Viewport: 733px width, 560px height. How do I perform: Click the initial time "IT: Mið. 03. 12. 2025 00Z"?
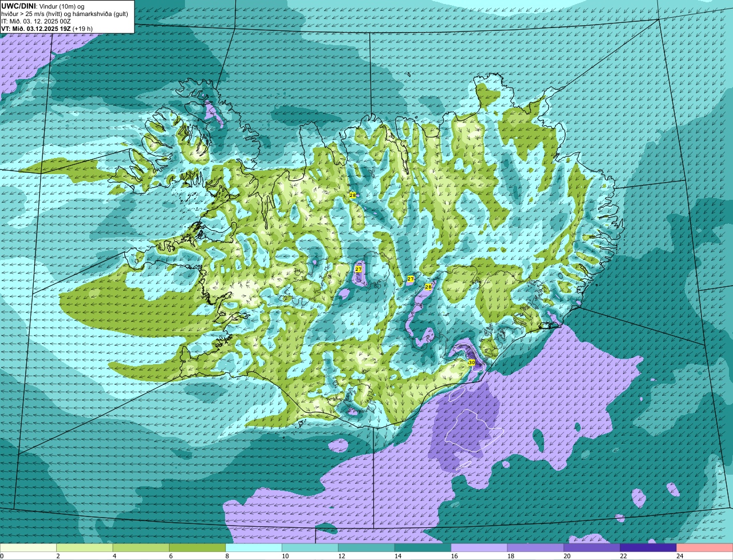(x=36, y=21)
